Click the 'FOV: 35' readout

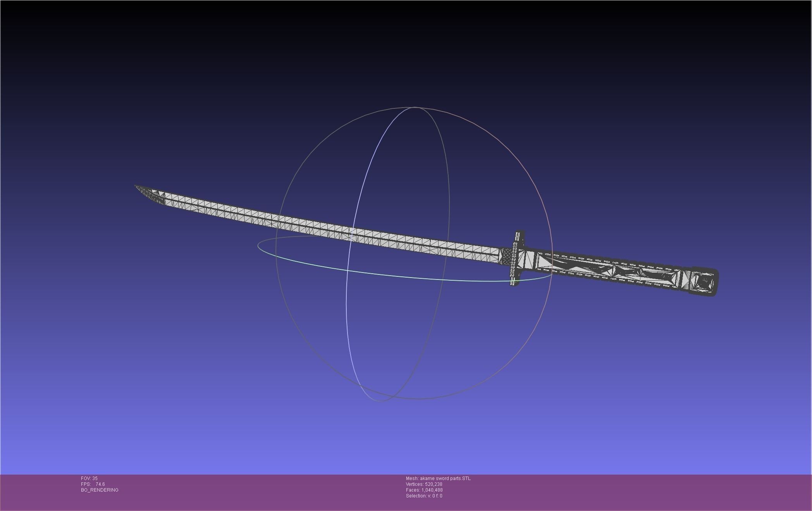(89, 478)
